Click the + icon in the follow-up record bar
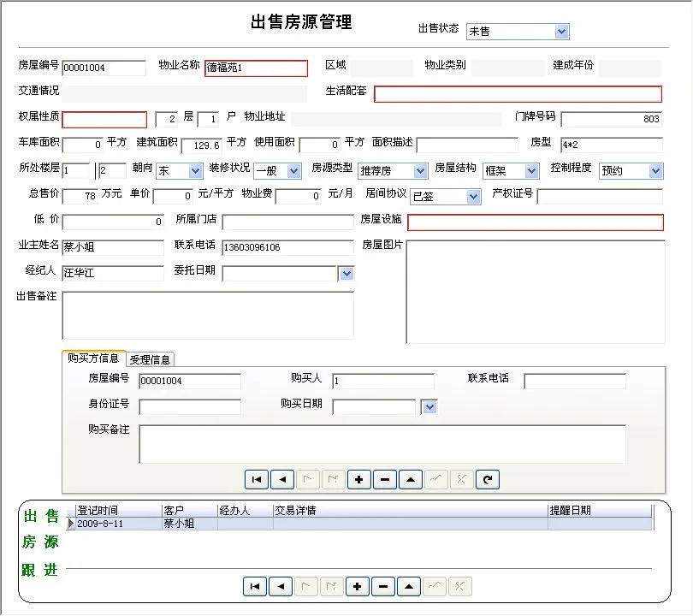This screenshot has width=693, height=616. [357, 586]
